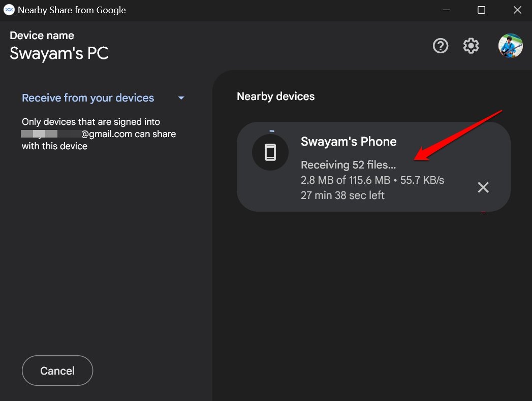Click the Swayam's PC device name

click(59, 53)
